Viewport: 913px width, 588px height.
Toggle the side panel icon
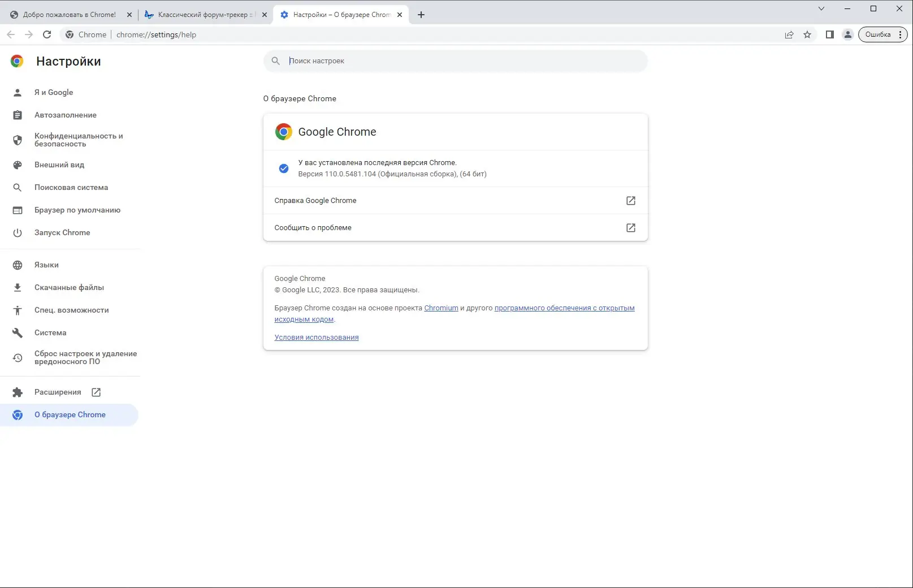[x=829, y=34]
